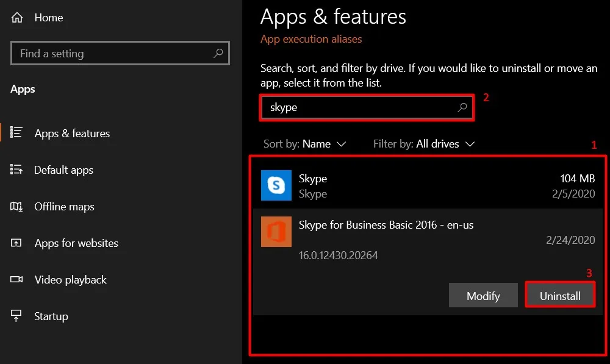Click the 2/5/2020 install date
The image size is (610, 364).
click(573, 194)
